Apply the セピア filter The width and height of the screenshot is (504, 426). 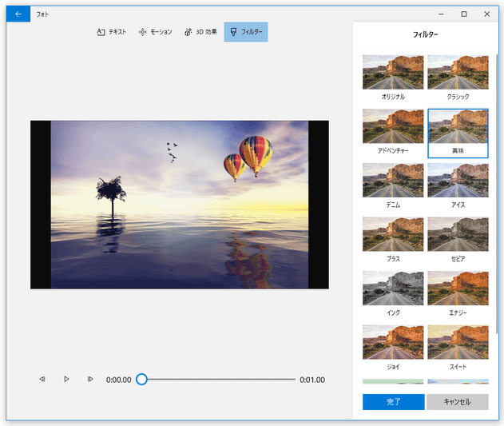click(x=458, y=234)
